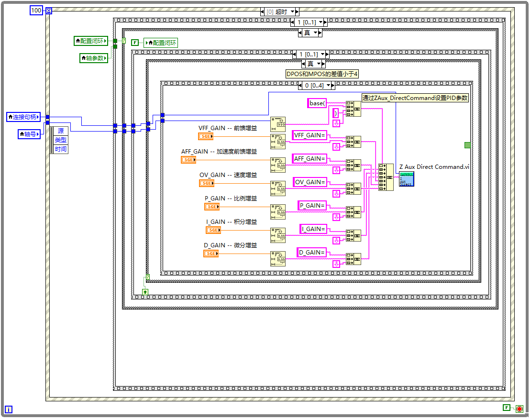Click the 类型 event data node item
Viewport: 531px width, 420px height.
coord(61,140)
